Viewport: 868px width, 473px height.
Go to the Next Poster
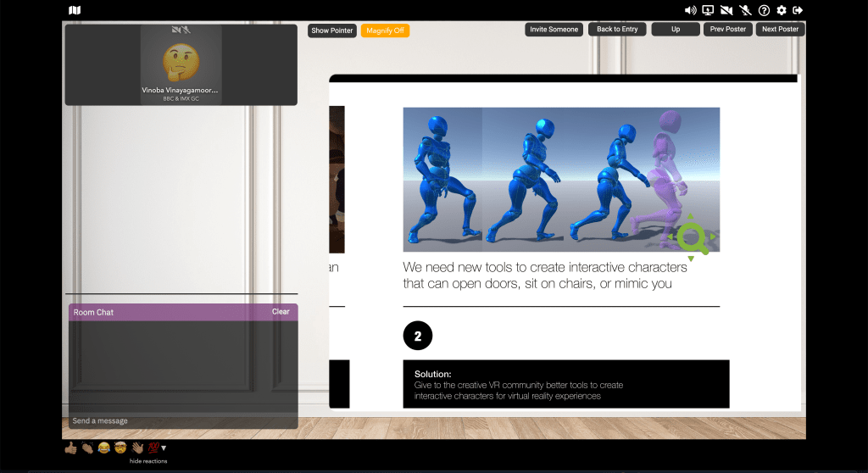780,30
